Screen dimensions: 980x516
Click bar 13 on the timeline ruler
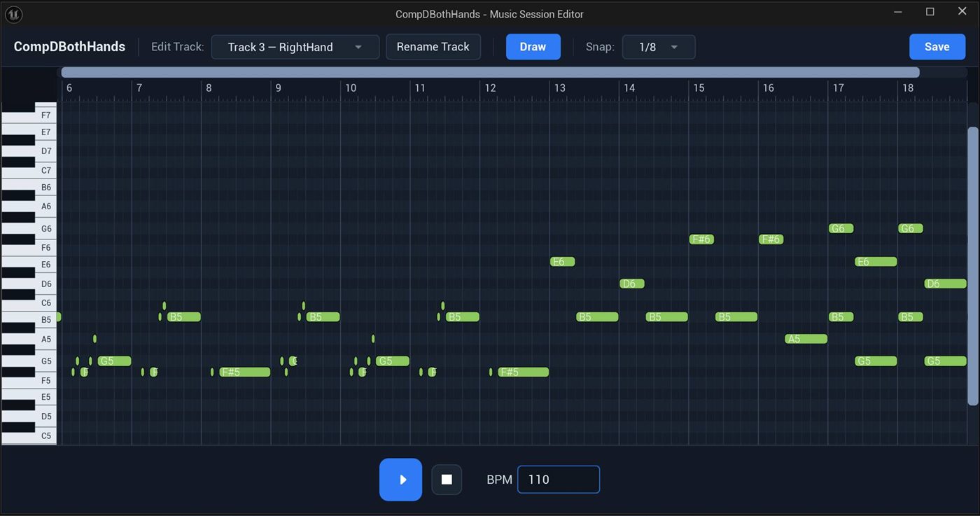(560, 88)
